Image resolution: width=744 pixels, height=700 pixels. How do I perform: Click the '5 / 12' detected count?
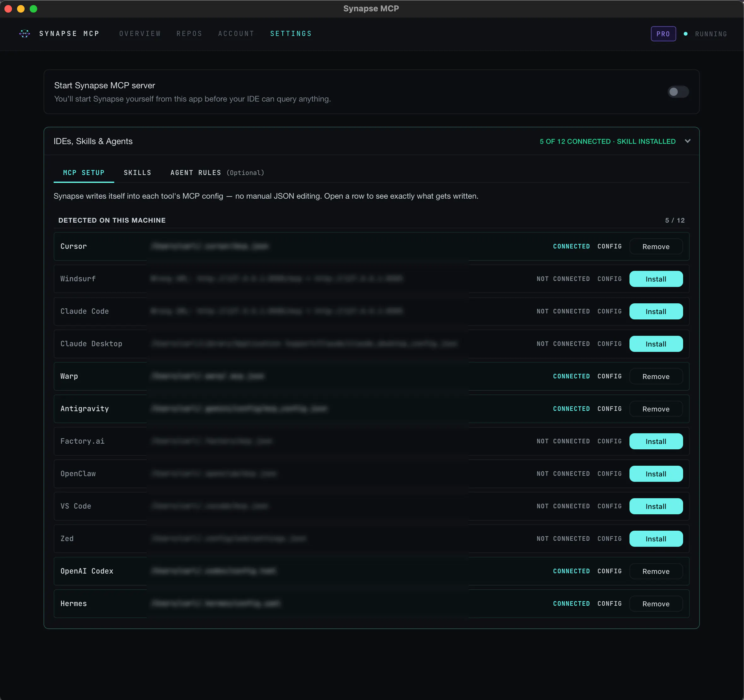coord(675,221)
